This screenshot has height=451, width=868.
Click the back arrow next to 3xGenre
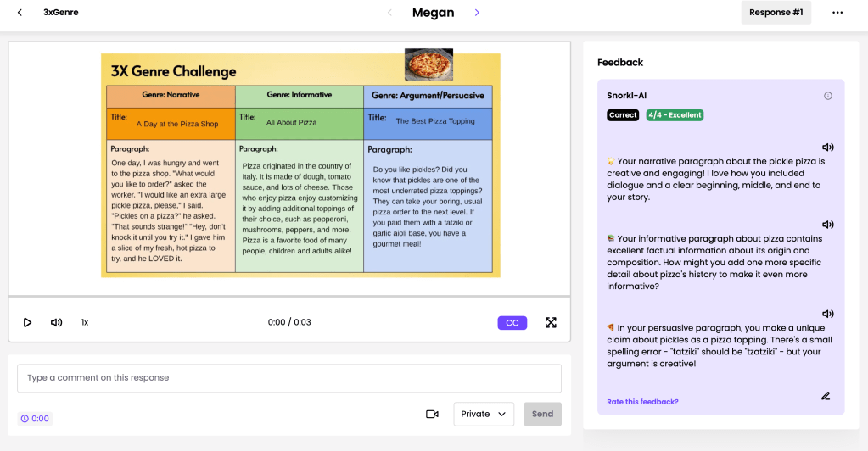(x=20, y=13)
